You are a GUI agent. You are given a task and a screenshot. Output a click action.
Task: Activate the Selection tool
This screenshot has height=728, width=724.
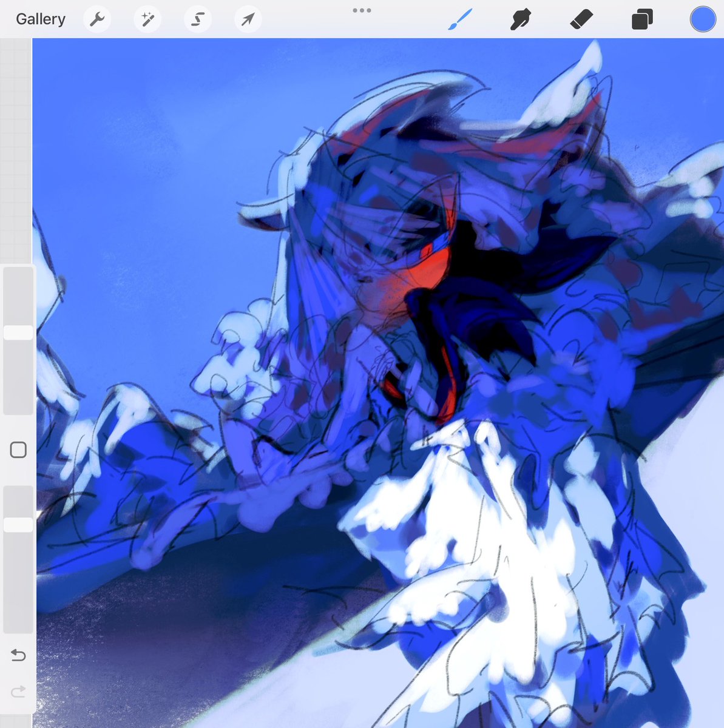198,19
